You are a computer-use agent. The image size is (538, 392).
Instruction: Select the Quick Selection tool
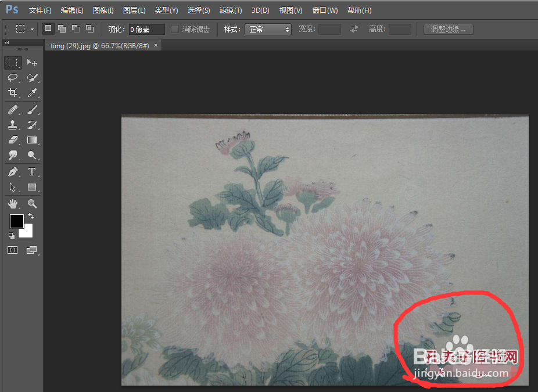click(32, 78)
